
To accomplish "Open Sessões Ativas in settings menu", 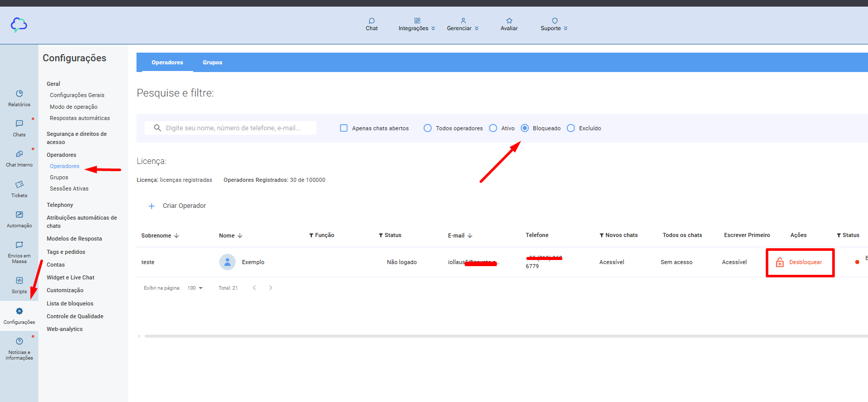I will pos(69,188).
